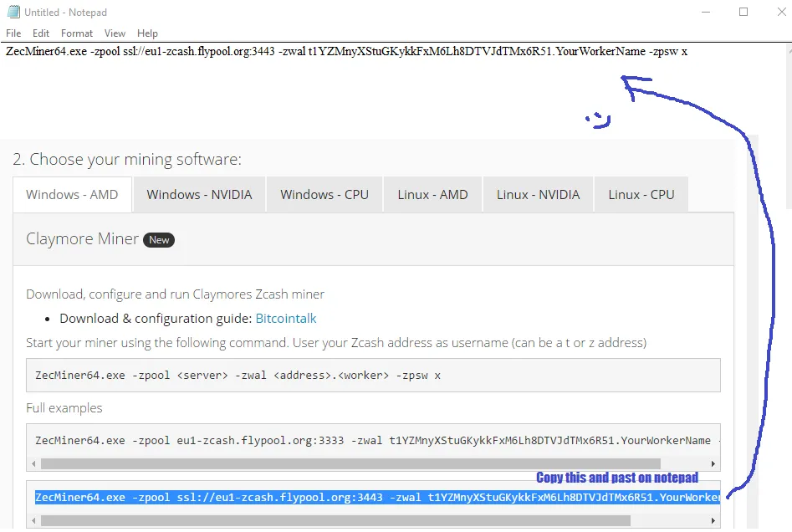This screenshot has width=792, height=532.
Task: Click the highlighted ssl://eu1-zcash.flypool.org:3443 command
Action: (x=377, y=498)
